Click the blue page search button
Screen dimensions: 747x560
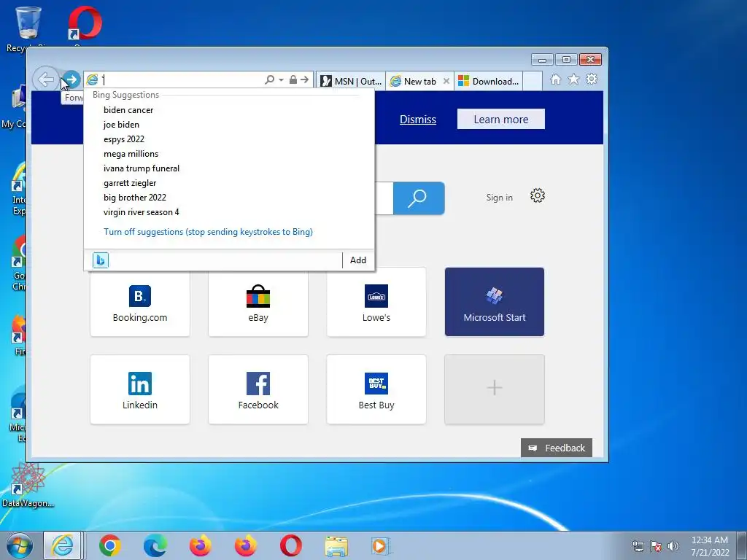419,198
